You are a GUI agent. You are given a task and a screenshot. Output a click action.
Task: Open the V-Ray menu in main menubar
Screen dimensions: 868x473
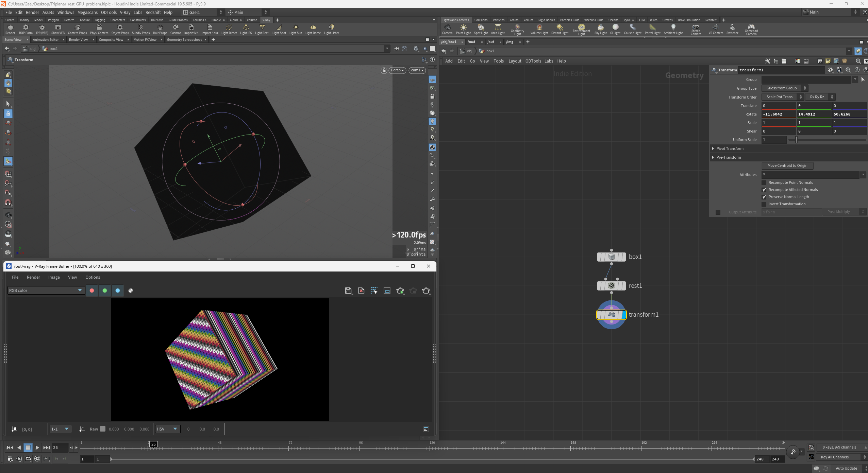coord(125,13)
